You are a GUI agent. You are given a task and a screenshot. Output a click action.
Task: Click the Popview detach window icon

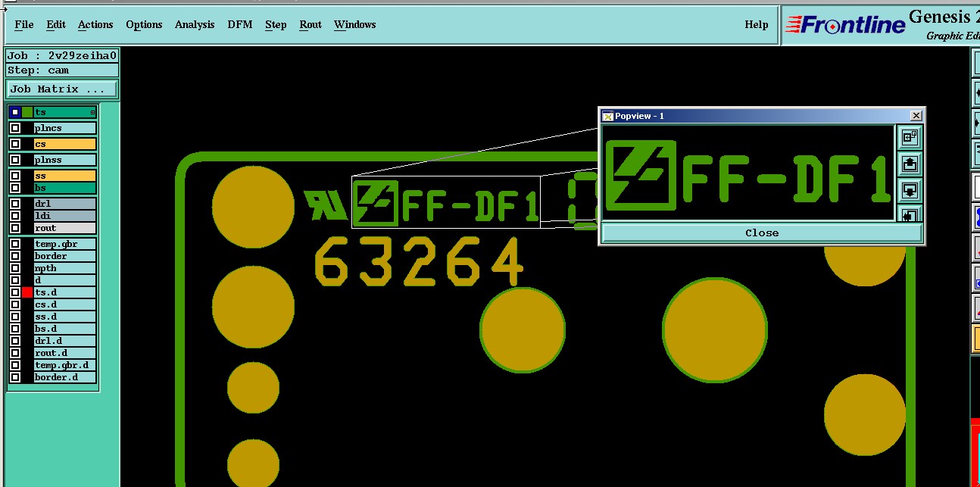point(910,137)
